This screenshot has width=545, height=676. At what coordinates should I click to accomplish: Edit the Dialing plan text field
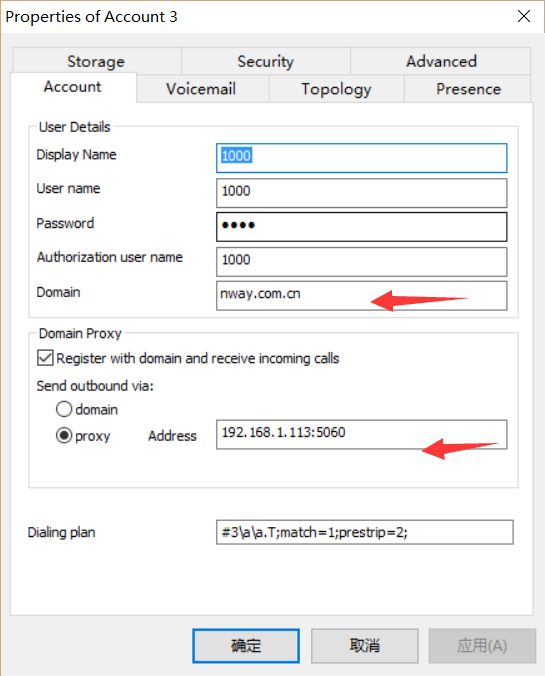[364, 532]
